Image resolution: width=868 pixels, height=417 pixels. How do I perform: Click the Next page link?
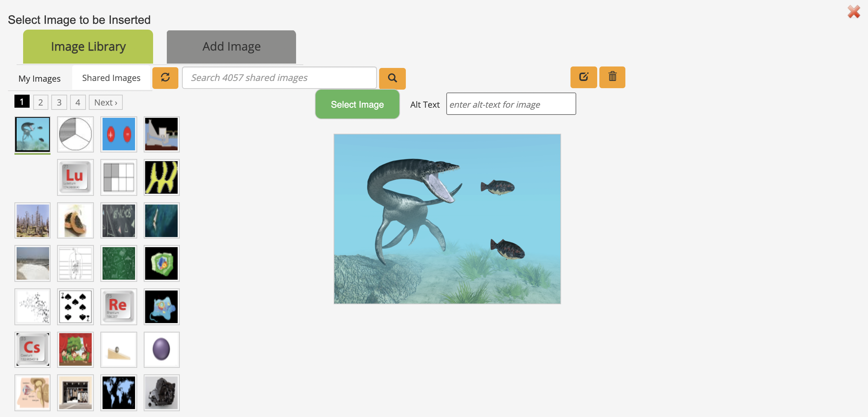click(106, 103)
